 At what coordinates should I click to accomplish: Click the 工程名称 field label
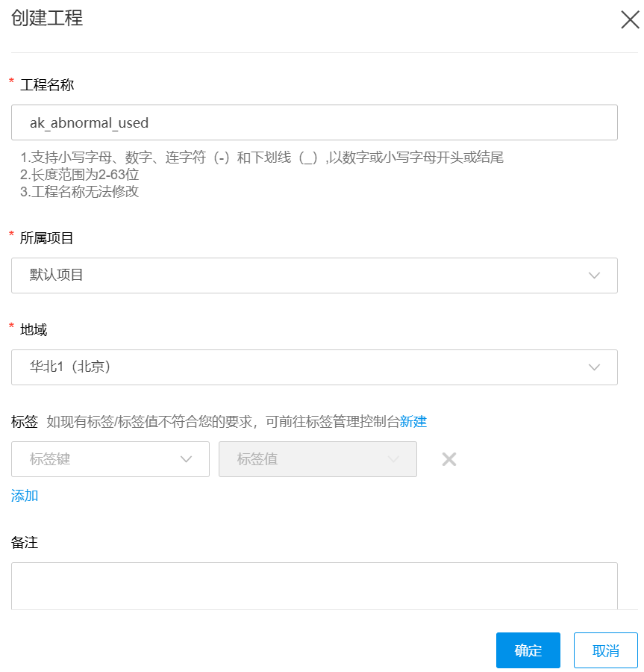point(47,84)
